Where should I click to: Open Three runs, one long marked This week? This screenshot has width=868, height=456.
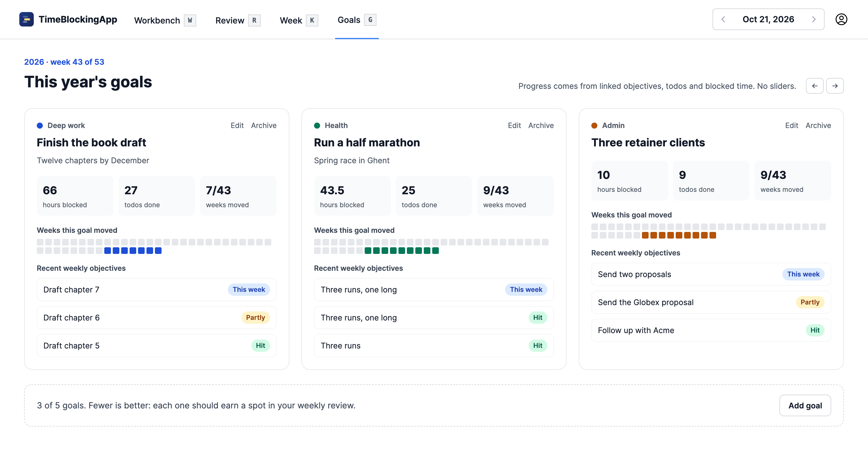434,290
